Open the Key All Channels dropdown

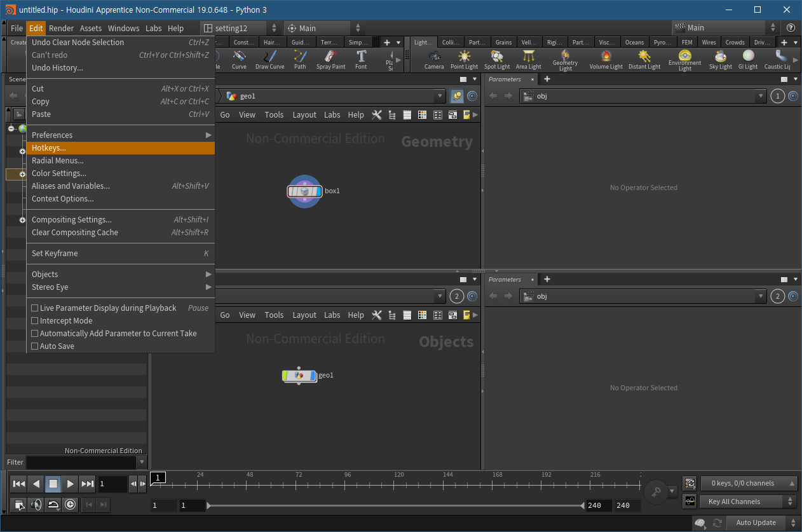pyautogui.click(x=749, y=501)
